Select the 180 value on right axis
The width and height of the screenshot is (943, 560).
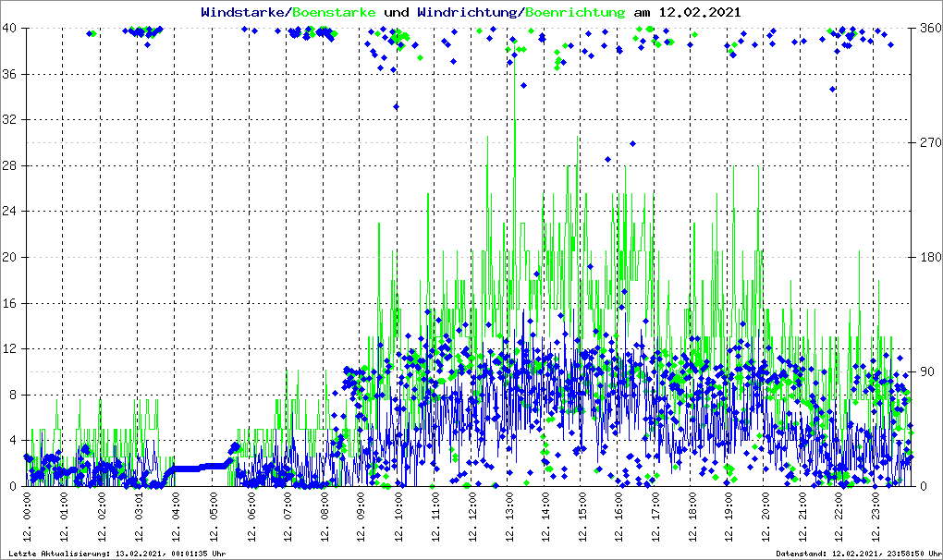pos(928,258)
